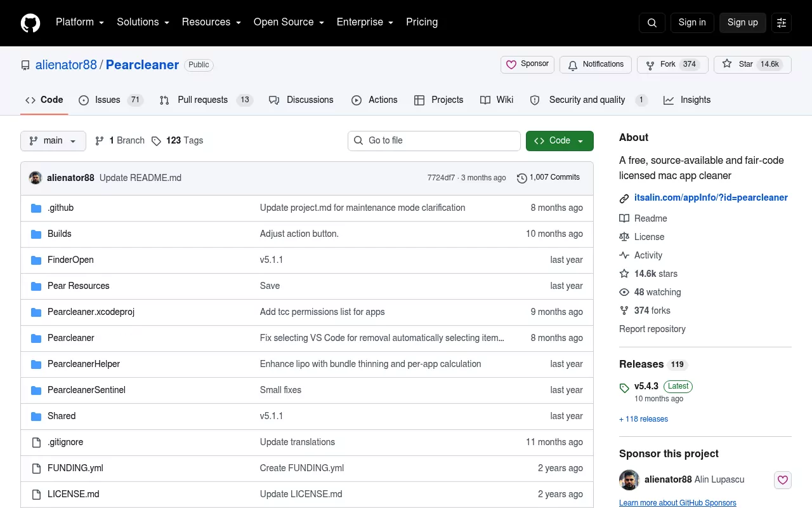Image resolution: width=812 pixels, height=508 pixels.
Task: Click the GitHub logo icon
Action: coord(30,23)
